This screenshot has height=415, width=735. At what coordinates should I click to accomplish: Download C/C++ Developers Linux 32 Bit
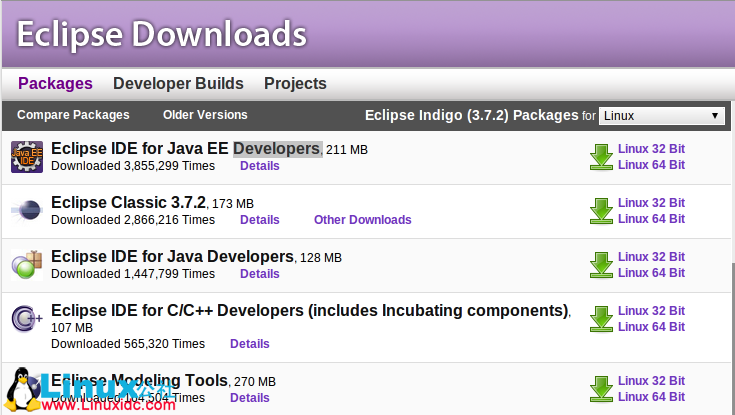(651, 310)
